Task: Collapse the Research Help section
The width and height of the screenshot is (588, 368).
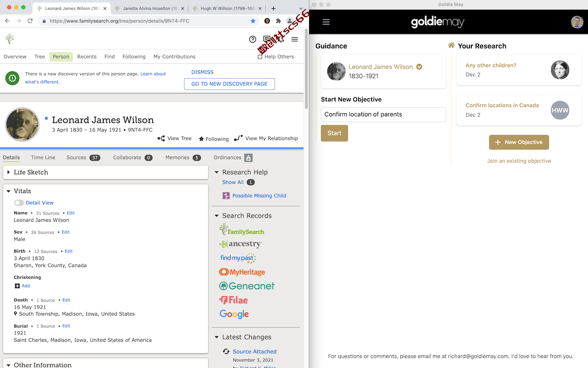Action: [217, 172]
